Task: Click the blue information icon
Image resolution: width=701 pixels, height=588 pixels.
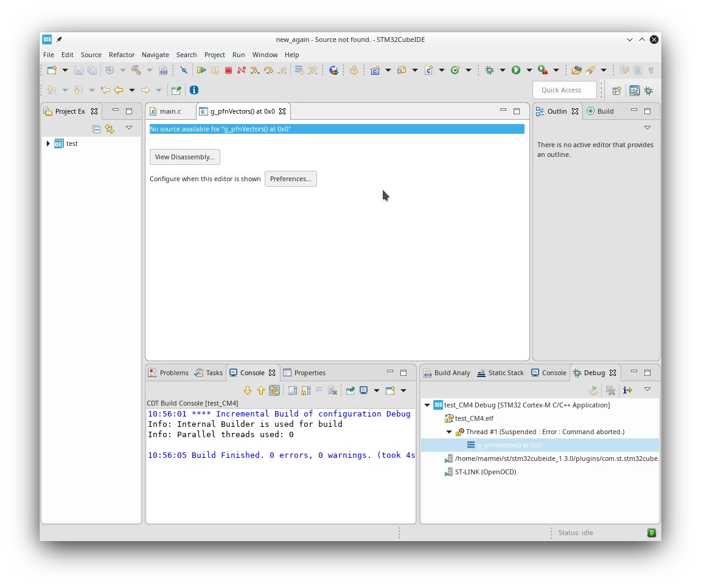Action: coord(194,90)
